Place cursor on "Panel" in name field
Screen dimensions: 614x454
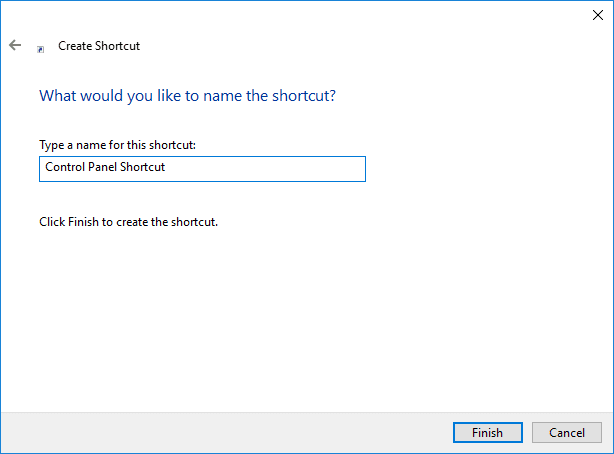tap(103, 168)
